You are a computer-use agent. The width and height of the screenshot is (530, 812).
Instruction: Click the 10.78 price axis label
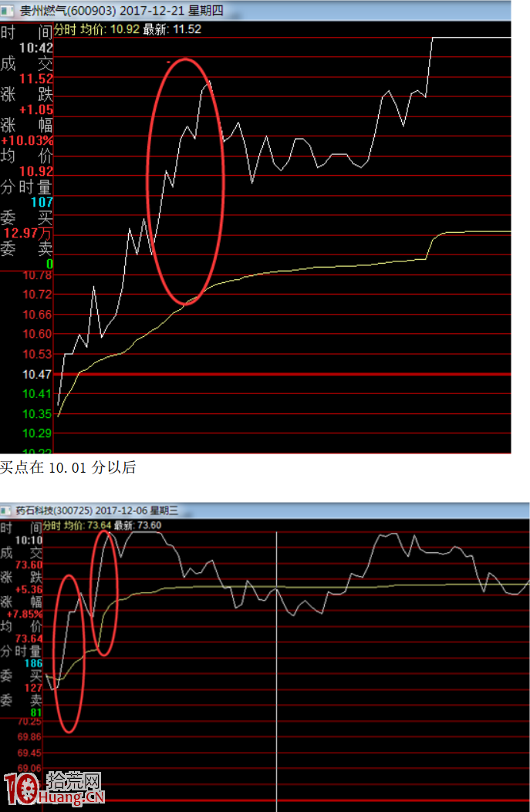(38, 275)
